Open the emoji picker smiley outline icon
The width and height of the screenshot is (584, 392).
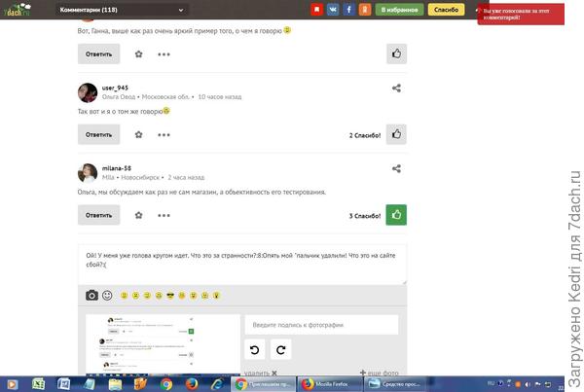107,295
